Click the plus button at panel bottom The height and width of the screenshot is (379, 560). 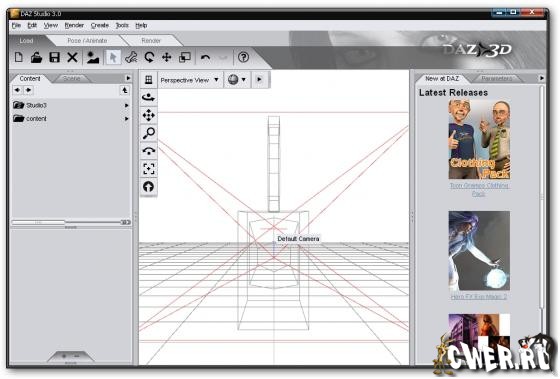[x=64, y=356]
